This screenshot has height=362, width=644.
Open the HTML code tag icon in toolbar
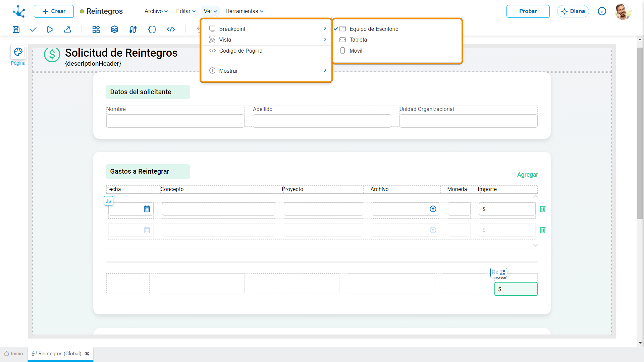[x=171, y=29]
